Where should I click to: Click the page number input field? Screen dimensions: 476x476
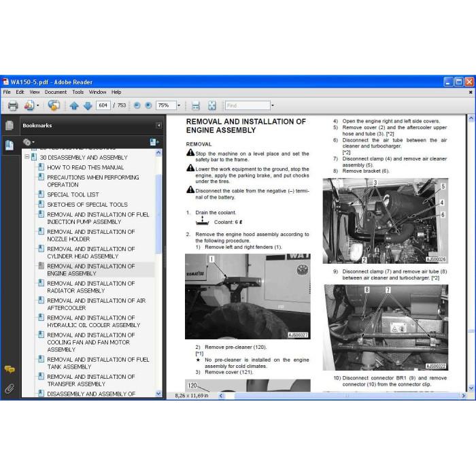click(x=103, y=105)
